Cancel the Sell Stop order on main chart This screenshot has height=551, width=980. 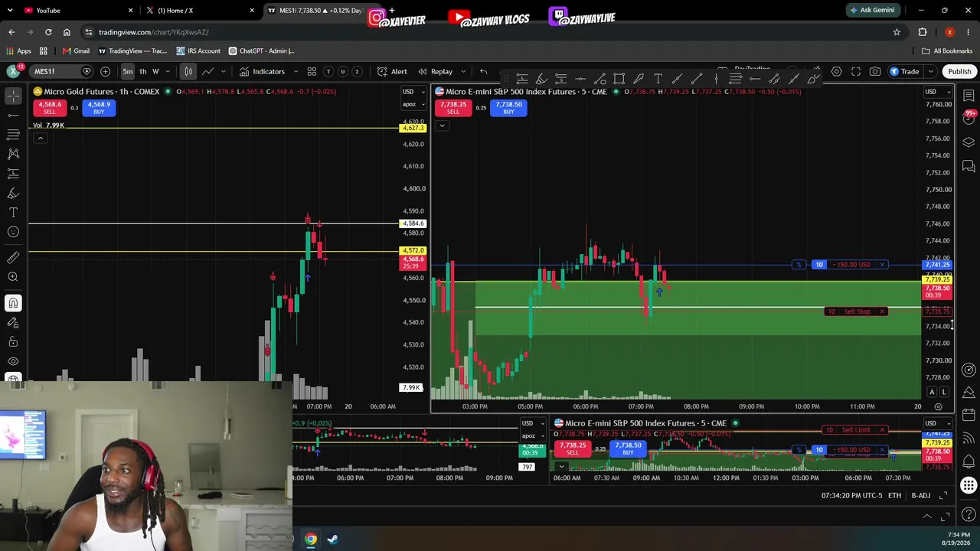[882, 311]
